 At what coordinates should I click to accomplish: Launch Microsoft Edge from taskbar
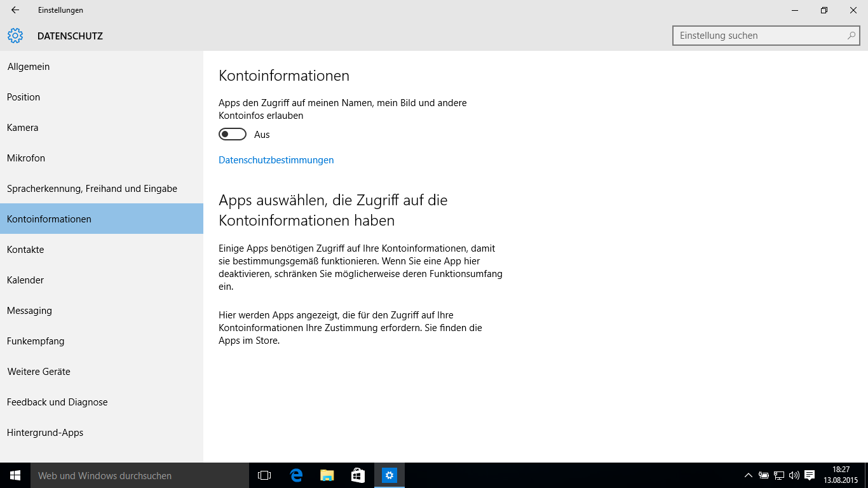[295, 475]
